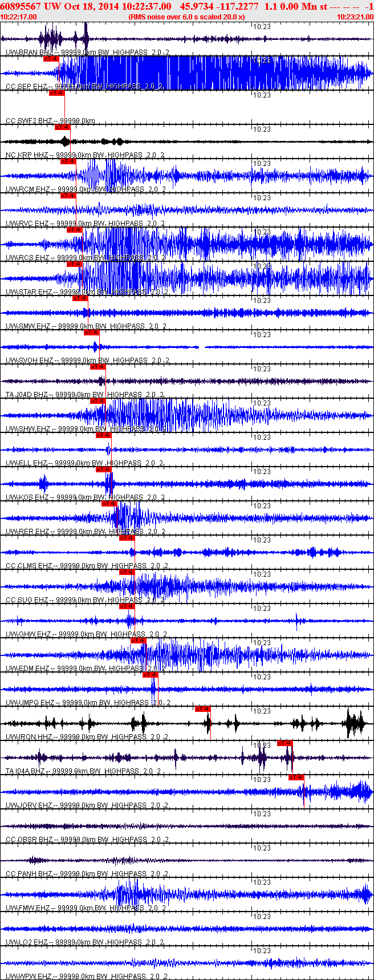
Task: Click the red pick flag on UW RCM trace
Action: (68, 161)
